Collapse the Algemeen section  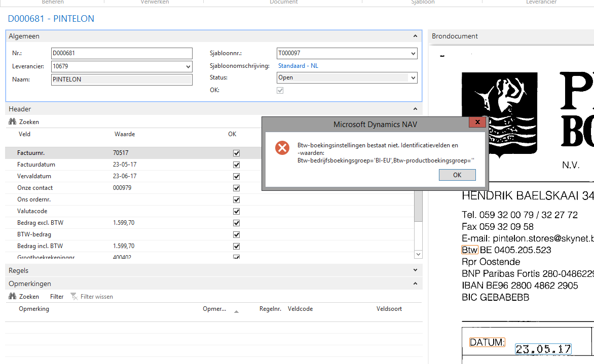(x=415, y=36)
